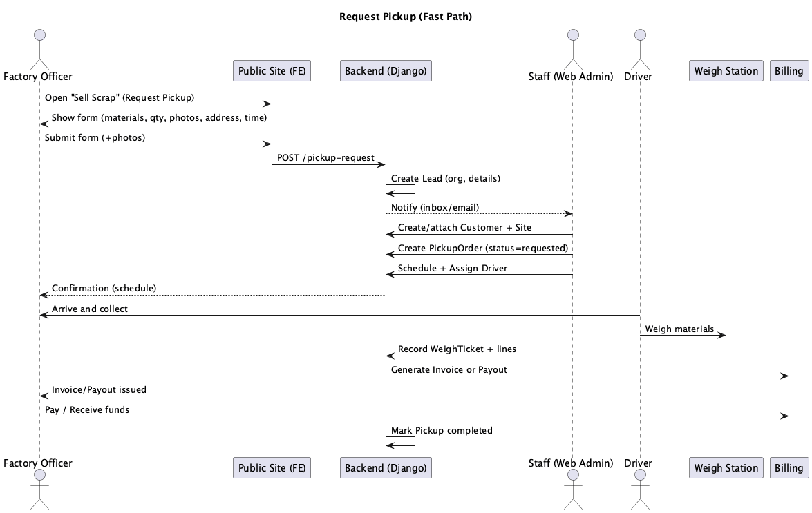Image resolution: width=812 pixels, height=513 pixels.
Task: Click the bottom "Weigh Station" participant box
Action: pyautogui.click(x=726, y=467)
